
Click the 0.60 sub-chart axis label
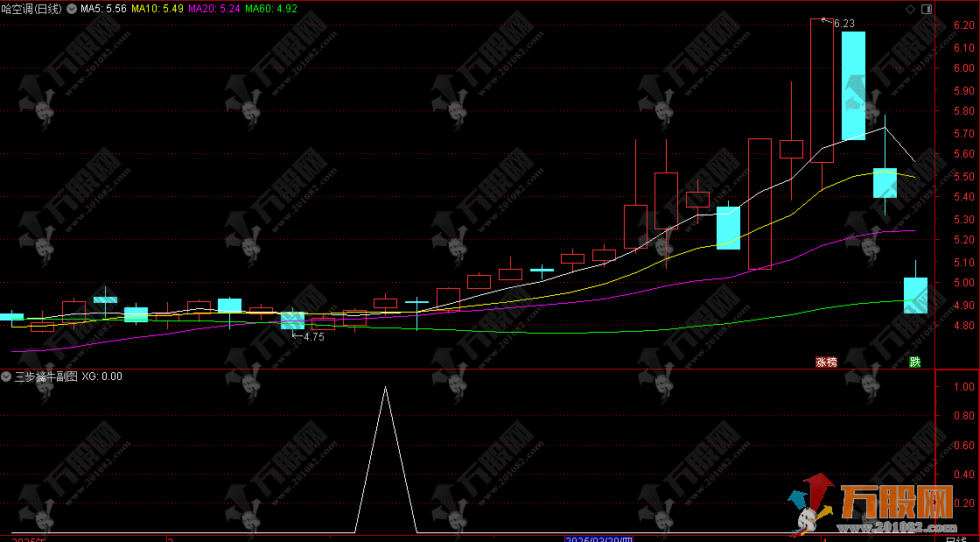click(x=963, y=446)
